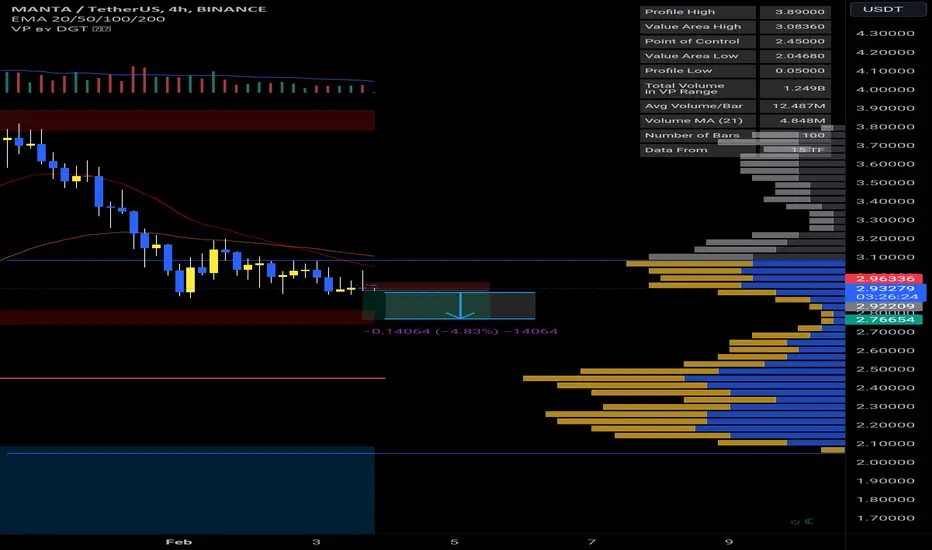Click the 3.50000 price axis tick
932x550 pixels.
(885, 183)
